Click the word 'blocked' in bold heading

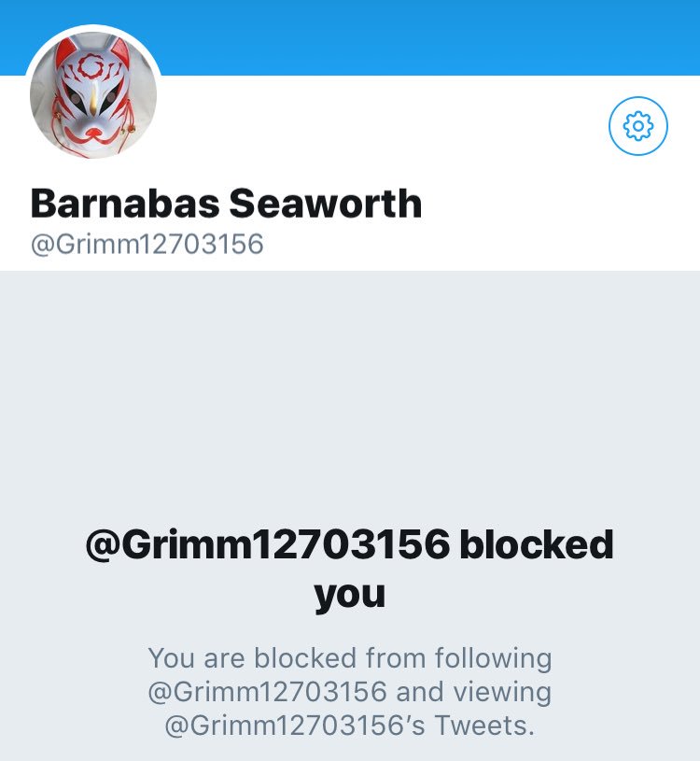pos(537,544)
